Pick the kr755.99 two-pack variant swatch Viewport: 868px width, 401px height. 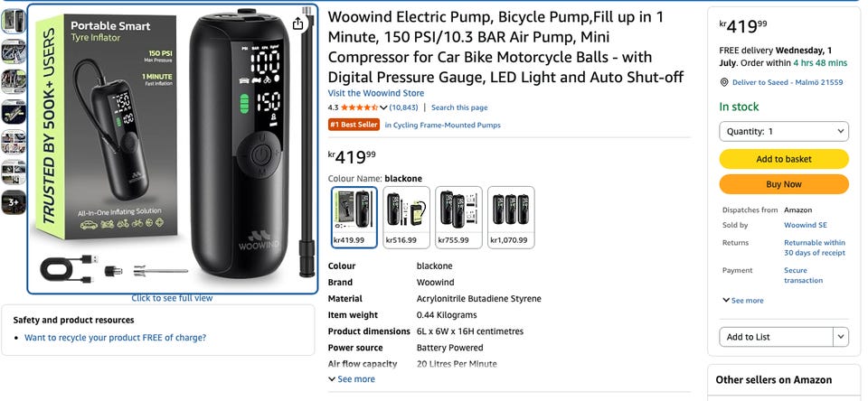coord(458,217)
